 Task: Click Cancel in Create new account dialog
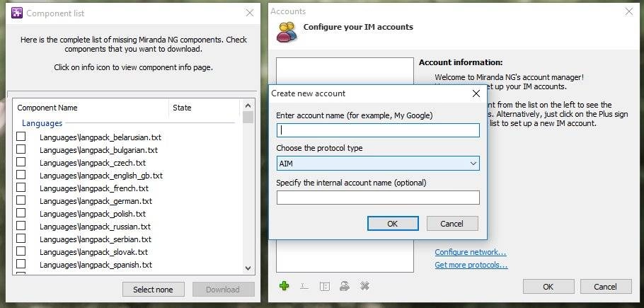(452, 224)
